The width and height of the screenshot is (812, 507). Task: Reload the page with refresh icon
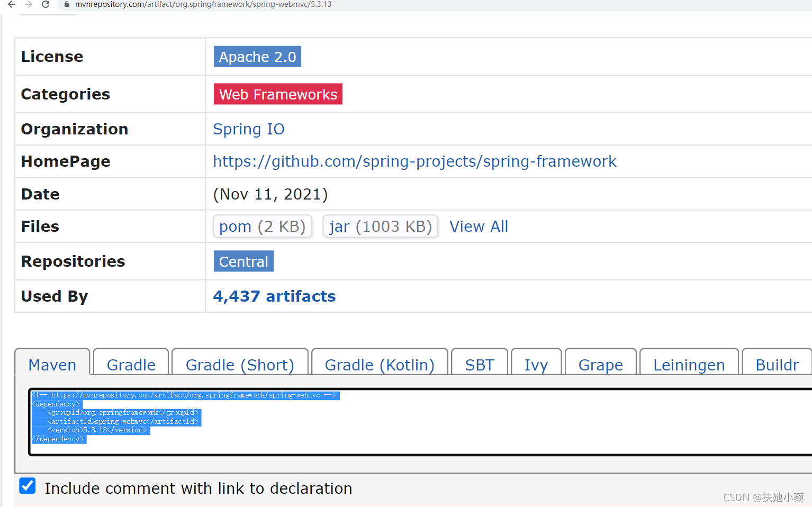pyautogui.click(x=46, y=4)
